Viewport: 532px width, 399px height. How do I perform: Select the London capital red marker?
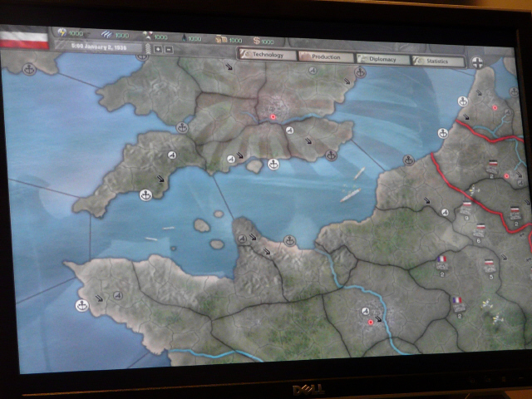tap(273, 117)
